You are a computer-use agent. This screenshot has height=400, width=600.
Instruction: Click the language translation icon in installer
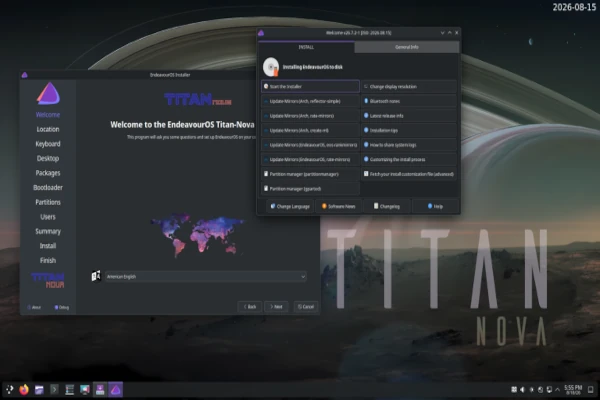click(x=96, y=276)
